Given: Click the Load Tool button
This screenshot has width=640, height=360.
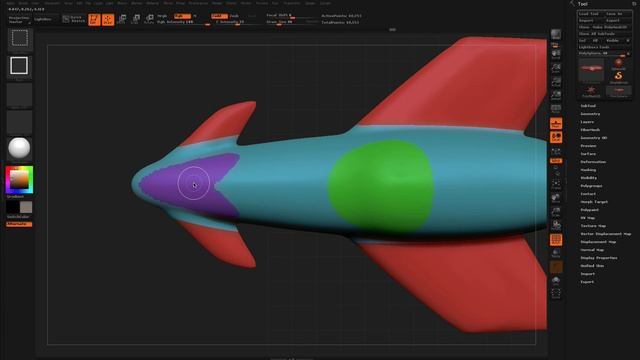Looking at the screenshot, I should [x=590, y=14].
